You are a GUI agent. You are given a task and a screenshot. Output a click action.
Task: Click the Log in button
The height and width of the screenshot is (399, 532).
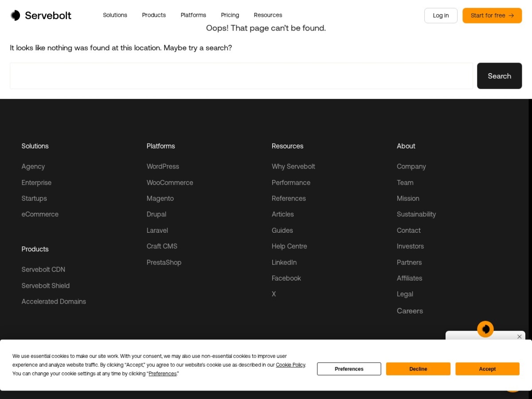(441, 16)
